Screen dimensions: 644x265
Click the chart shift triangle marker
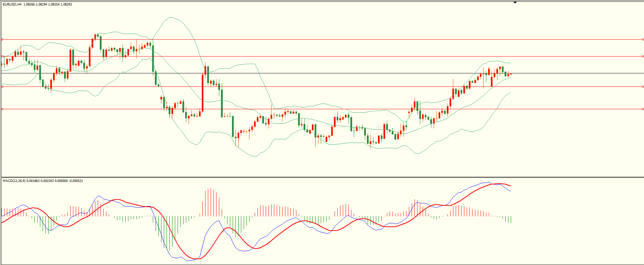(515, 2)
